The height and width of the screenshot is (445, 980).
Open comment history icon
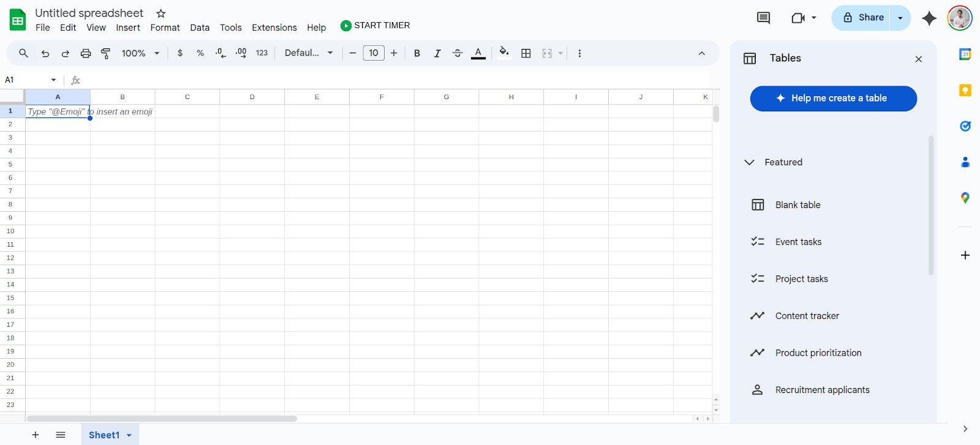[763, 18]
